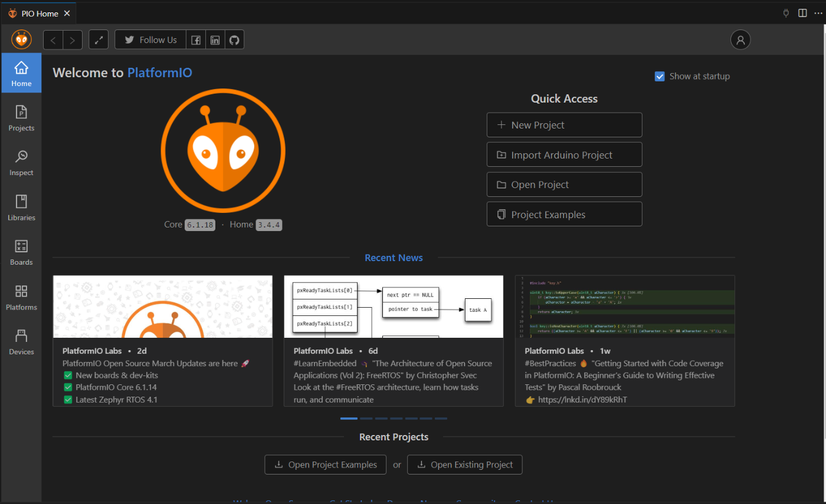Select the second news carousel indicator
This screenshot has height=504, width=826.
tap(366, 419)
